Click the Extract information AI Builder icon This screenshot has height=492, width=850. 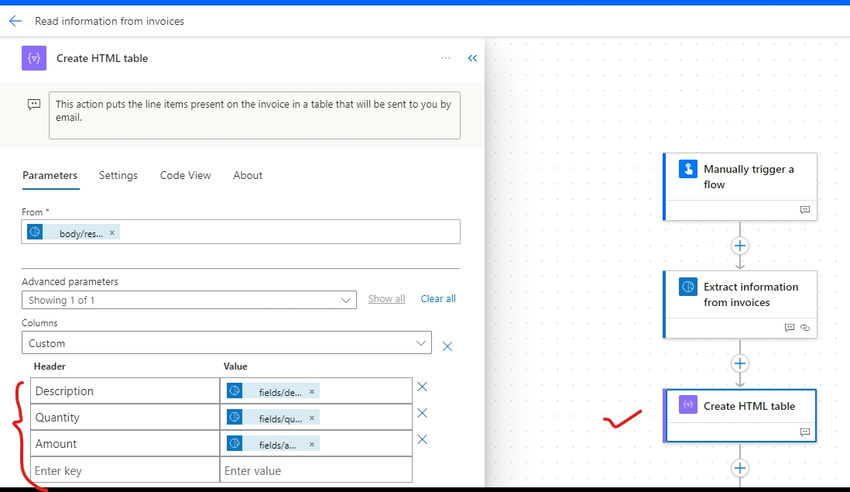688,286
